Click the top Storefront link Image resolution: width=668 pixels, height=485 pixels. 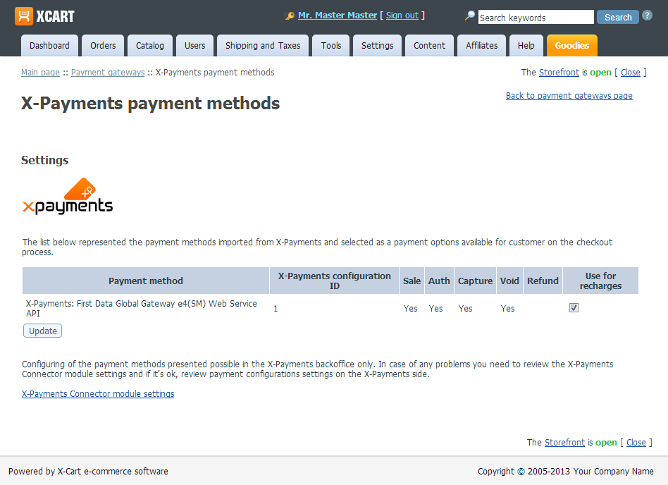coord(559,72)
